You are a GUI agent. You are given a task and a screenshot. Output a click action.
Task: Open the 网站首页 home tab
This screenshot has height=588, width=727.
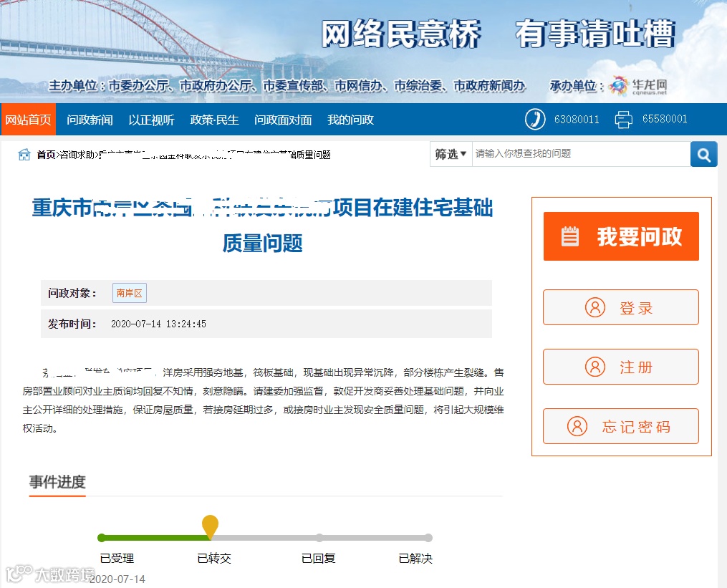point(28,120)
